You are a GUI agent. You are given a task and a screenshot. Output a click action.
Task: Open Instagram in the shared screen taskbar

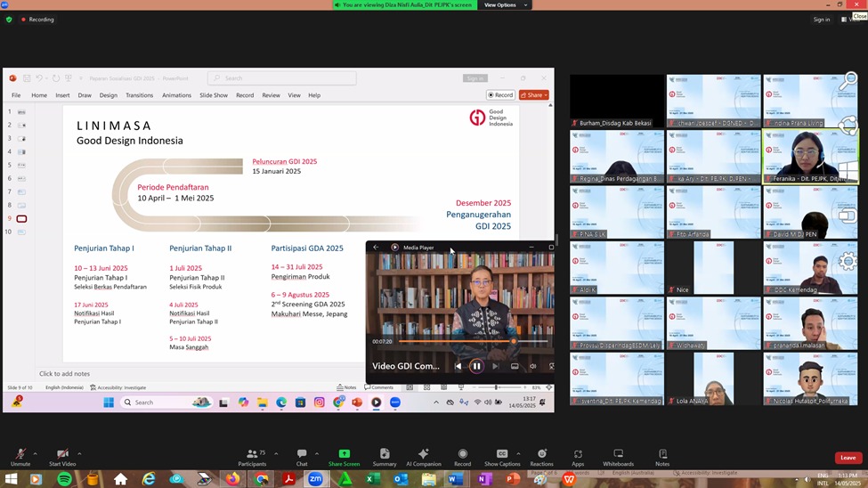click(320, 403)
